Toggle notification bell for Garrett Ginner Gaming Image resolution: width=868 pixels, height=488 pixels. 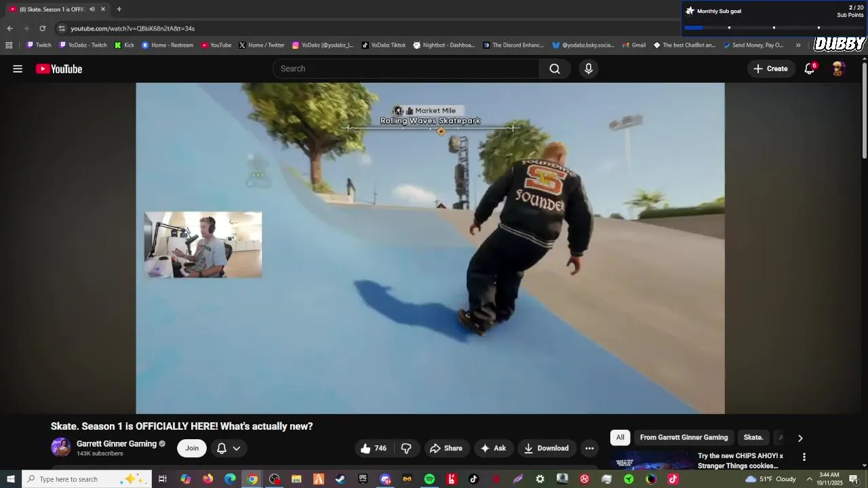point(221,448)
